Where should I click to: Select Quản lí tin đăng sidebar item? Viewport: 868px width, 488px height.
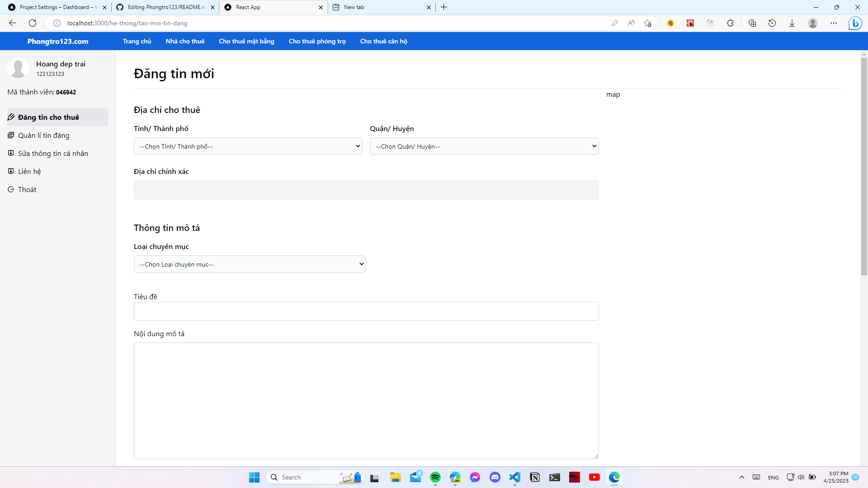[58, 135]
